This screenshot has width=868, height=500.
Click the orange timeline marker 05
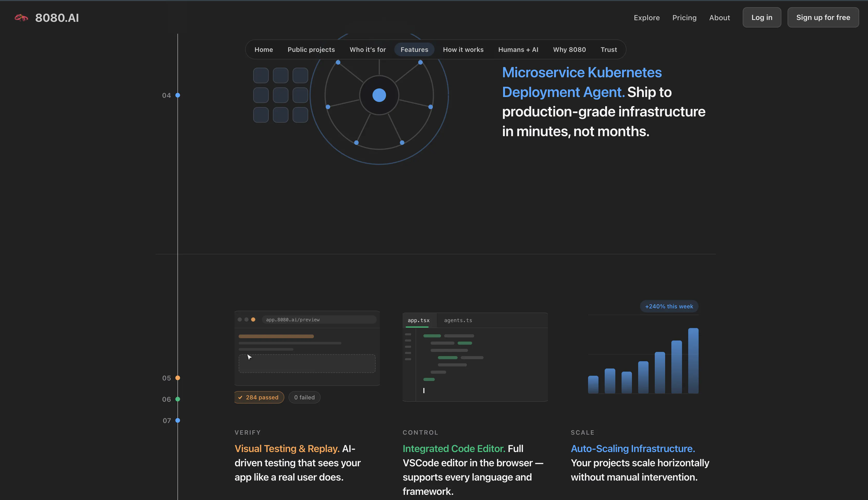click(178, 378)
